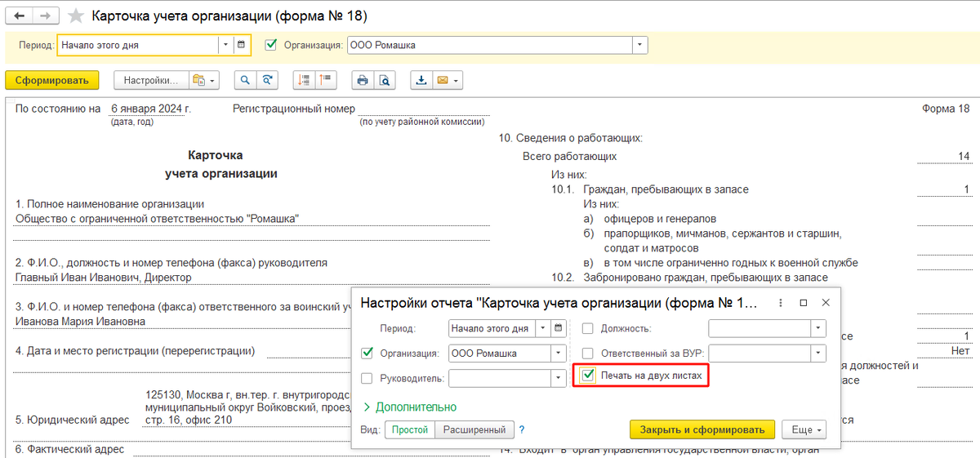Expand the Дополнительно section
Image resolution: width=980 pixels, height=458 pixels.
[409, 407]
